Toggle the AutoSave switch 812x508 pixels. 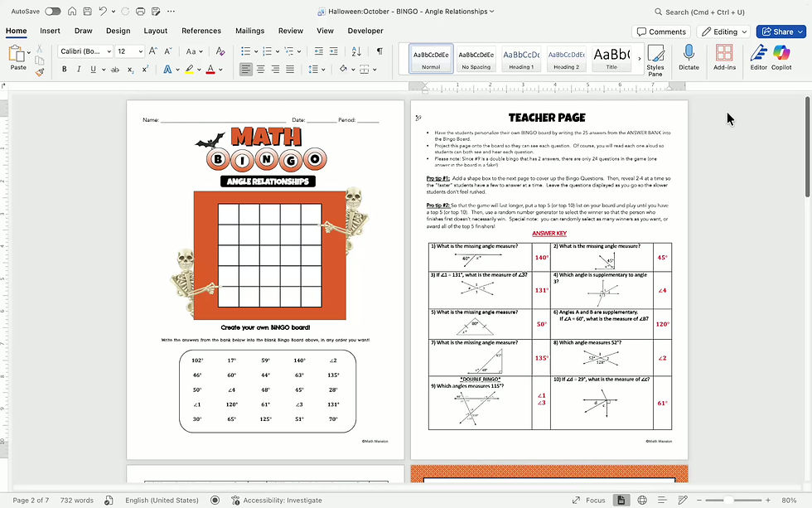[52, 12]
